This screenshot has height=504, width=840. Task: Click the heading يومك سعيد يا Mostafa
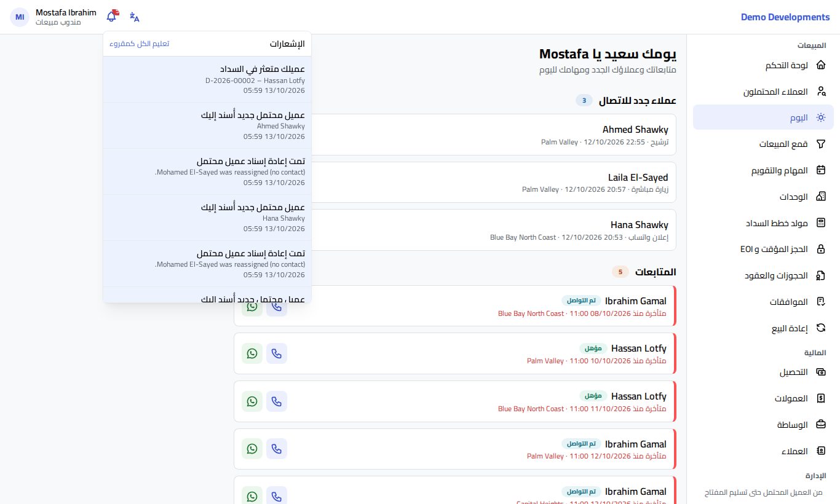[608, 53]
